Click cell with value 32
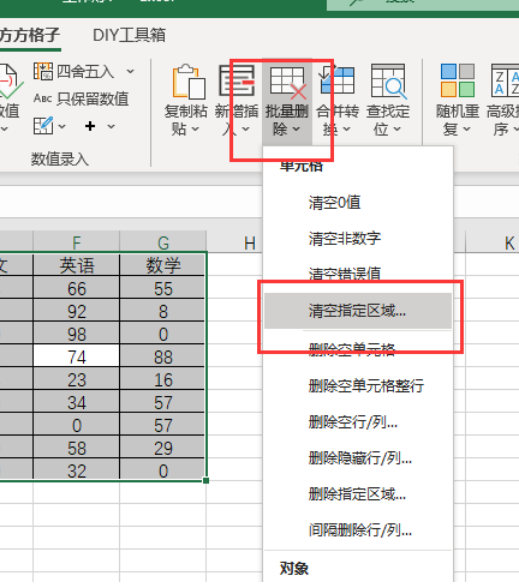The height and width of the screenshot is (585, 519). pos(76,470)
